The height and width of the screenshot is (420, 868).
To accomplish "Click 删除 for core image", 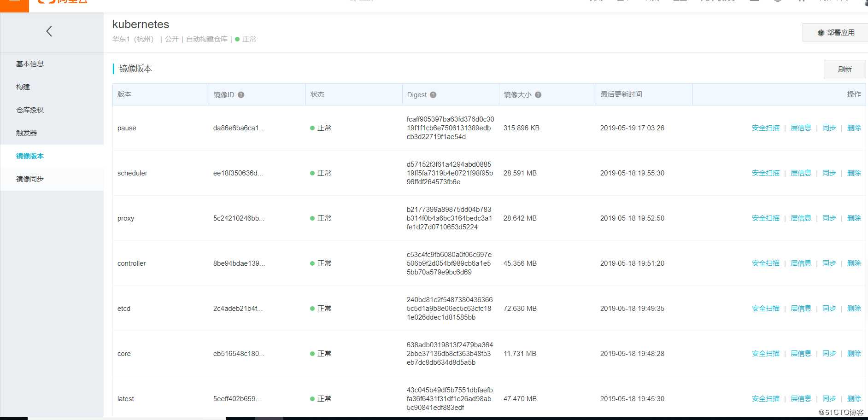I will (x=854, y=354).
